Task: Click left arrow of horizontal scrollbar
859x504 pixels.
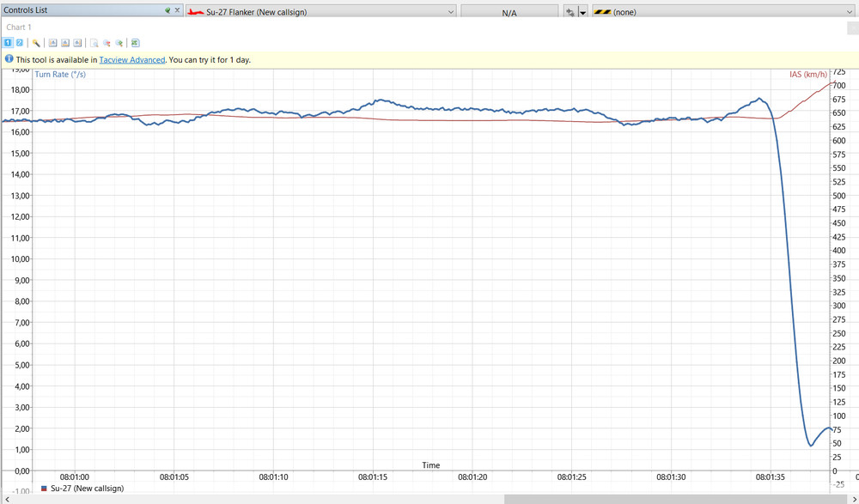Action: (x=7, y=499)
